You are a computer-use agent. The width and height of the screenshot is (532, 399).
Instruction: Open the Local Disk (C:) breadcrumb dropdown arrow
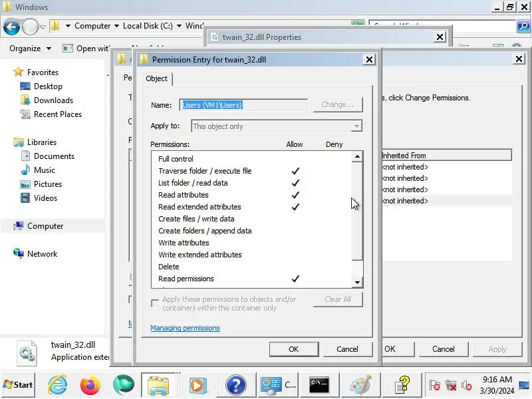click(179, 26)
